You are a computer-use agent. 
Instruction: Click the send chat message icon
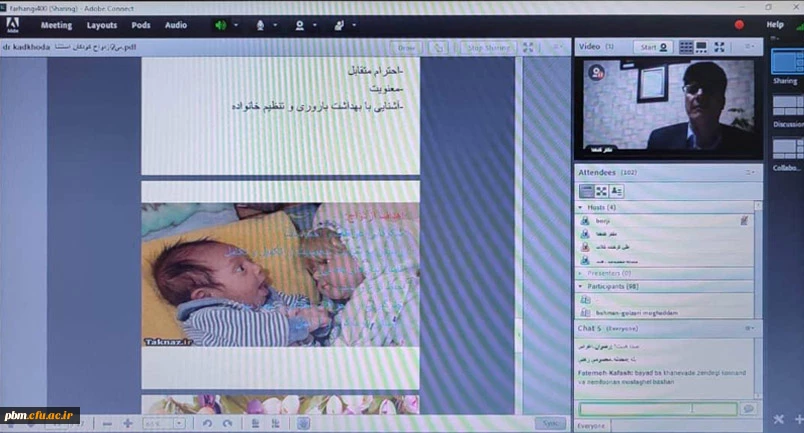click(x=747, y=409)
